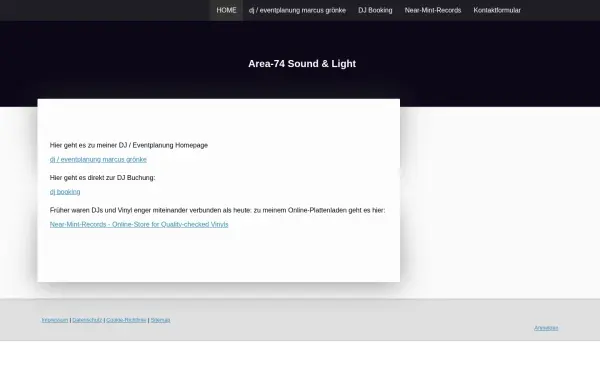Click the Anmelden link in the footer
The height and width of the screenshot is (375, 600).
pos(546,328)
